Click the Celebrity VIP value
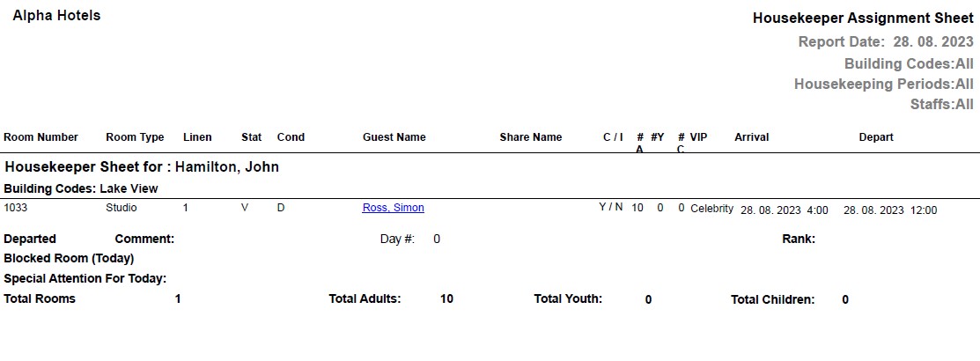 click(711, 209)
